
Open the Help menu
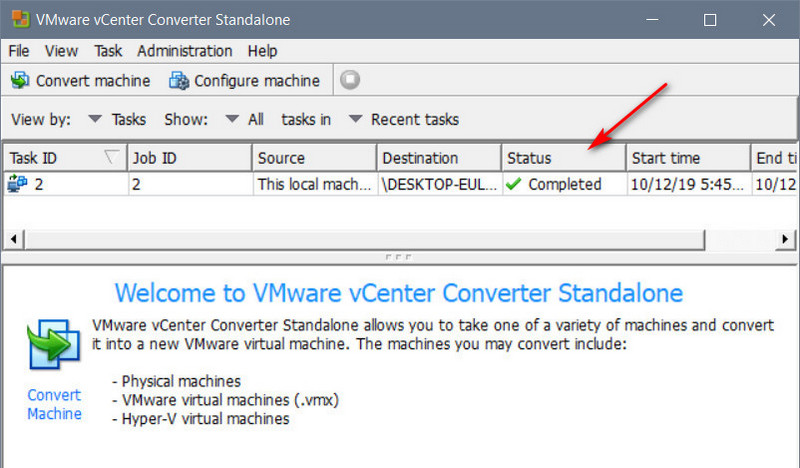pyautogui.click(x=262, y=51)
